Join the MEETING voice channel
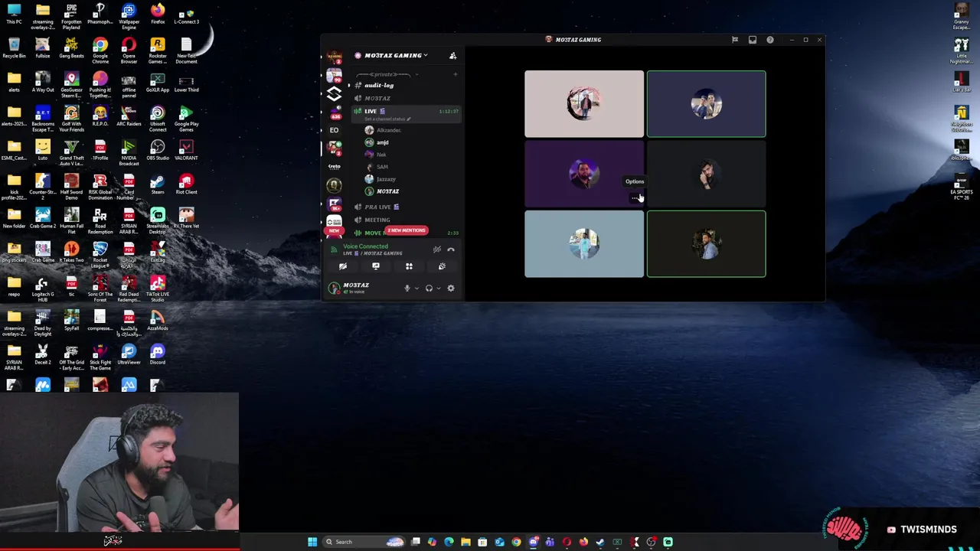Image resolution: width=980 pixels, height=551 pixels. point(377,220)
